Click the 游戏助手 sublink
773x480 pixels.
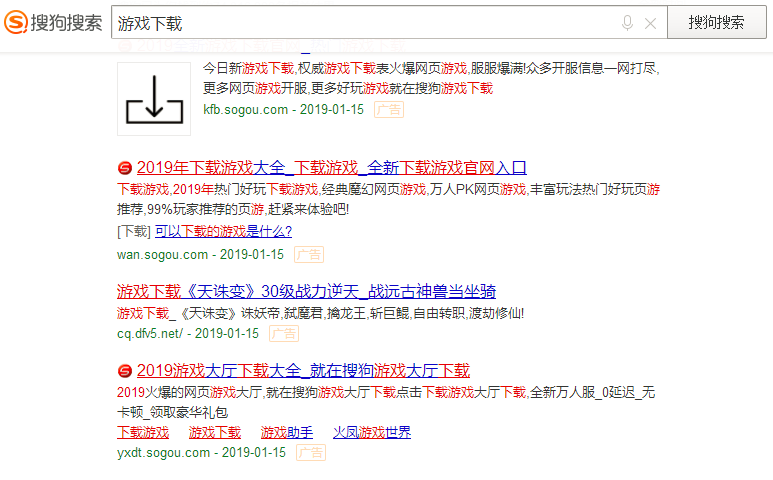coord(287,432)
